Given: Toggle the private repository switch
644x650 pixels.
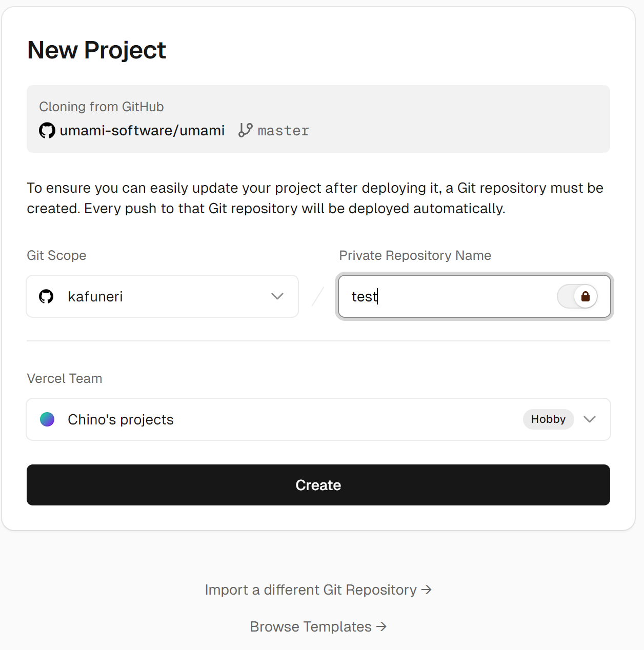Looking at the screenshot, I should point(577,296).
